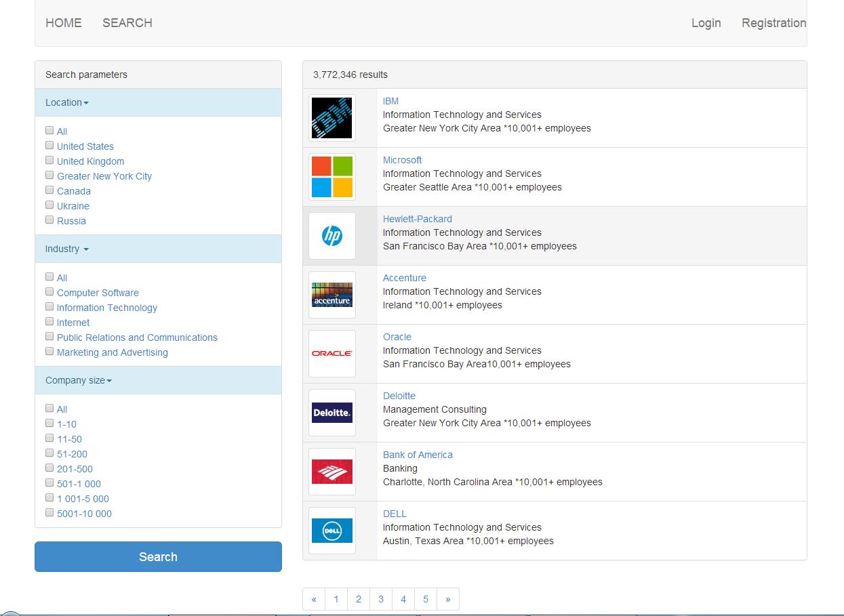Open the Hewlett-Packard HP logo
This screenshot has width=844, height=616.
click(x=331, y=236)
